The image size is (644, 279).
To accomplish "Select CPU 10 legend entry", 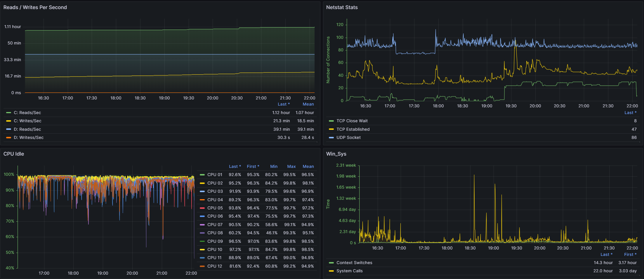I will point(215,249).
